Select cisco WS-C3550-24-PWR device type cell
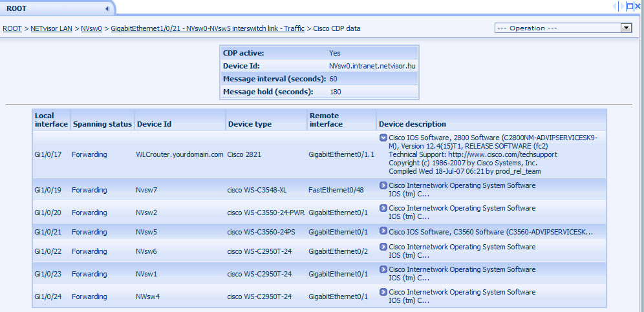Image resolution: width=644 pixels, height=312 pixels. 266,213
